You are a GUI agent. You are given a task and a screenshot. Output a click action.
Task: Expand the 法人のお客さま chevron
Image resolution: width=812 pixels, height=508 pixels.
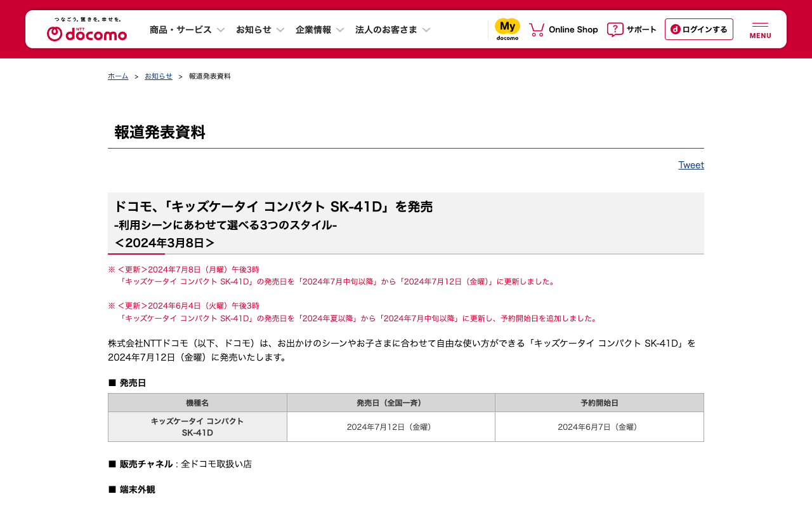tap(426, 30)
